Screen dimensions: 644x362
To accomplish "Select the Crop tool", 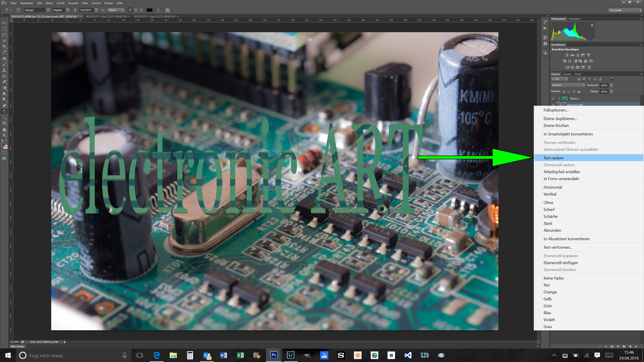I will pyautogui.click(x=4, y=46).
